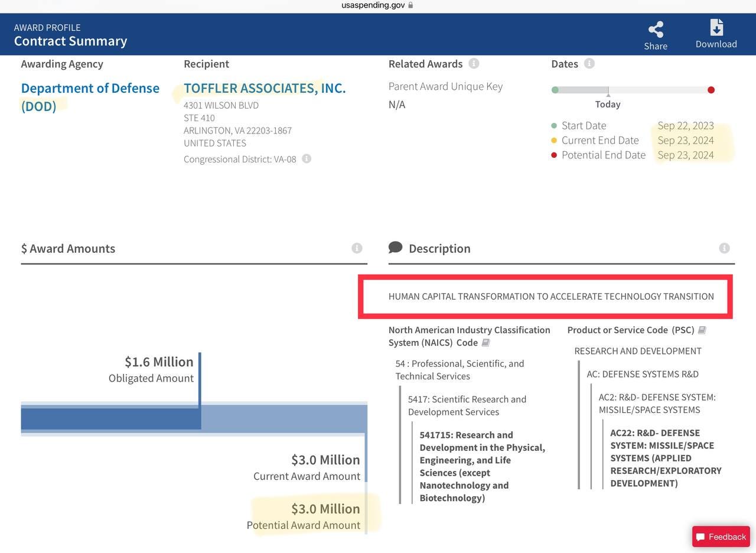
Task: Click the '$1.6 Million' obligated amount
Action: click(159, 362)
